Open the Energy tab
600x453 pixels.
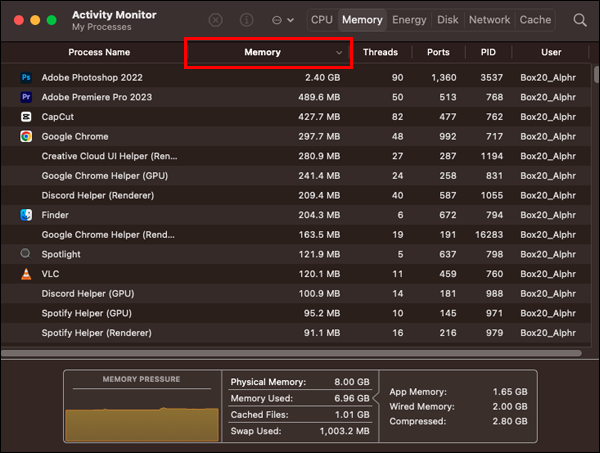pyautogui.click(x=409, y=20)
